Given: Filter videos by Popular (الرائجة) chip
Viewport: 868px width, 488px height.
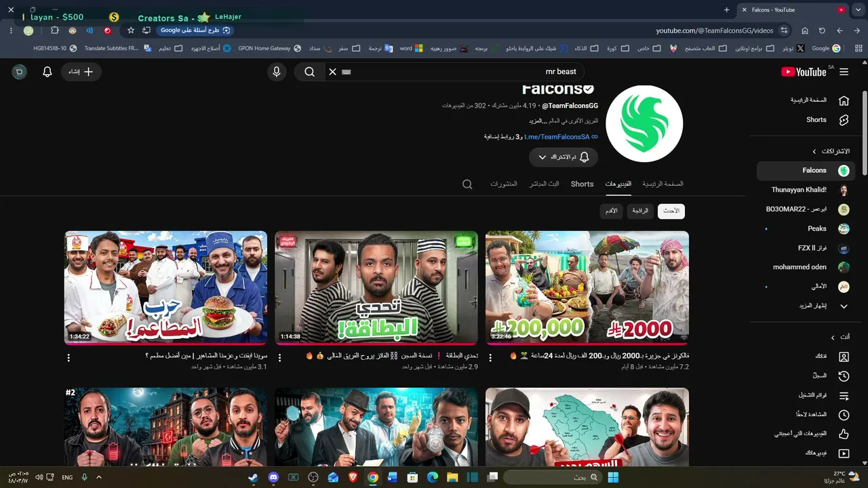Looking at the screenshot, I should point(640,211).
